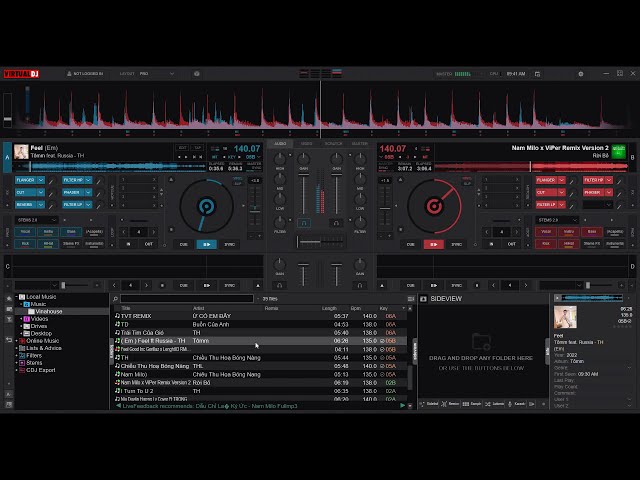Open STEMS 2.0 pad dropdown on deck A
This screenshot has height=480, width=640.
(x=36, y=220)
